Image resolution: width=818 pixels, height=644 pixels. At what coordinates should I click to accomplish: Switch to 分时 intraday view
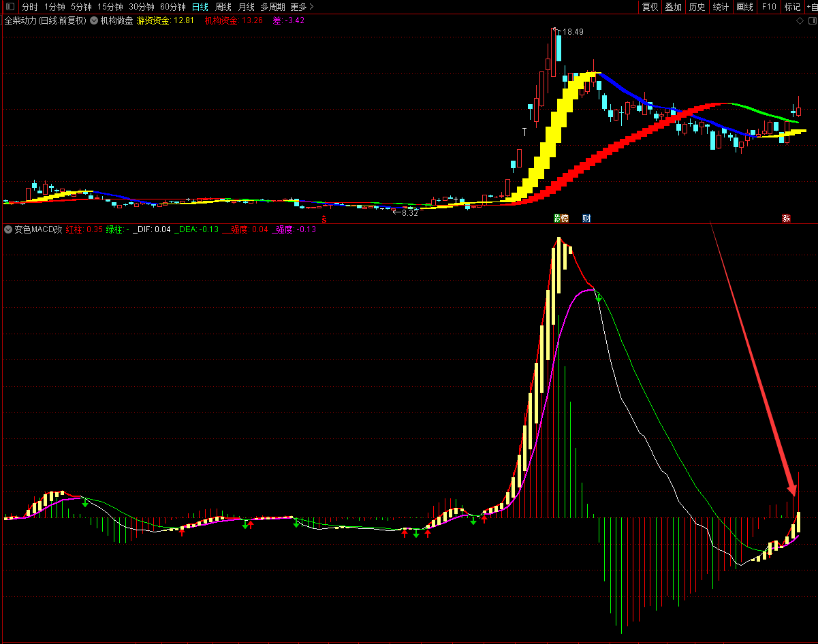[29, 7]
